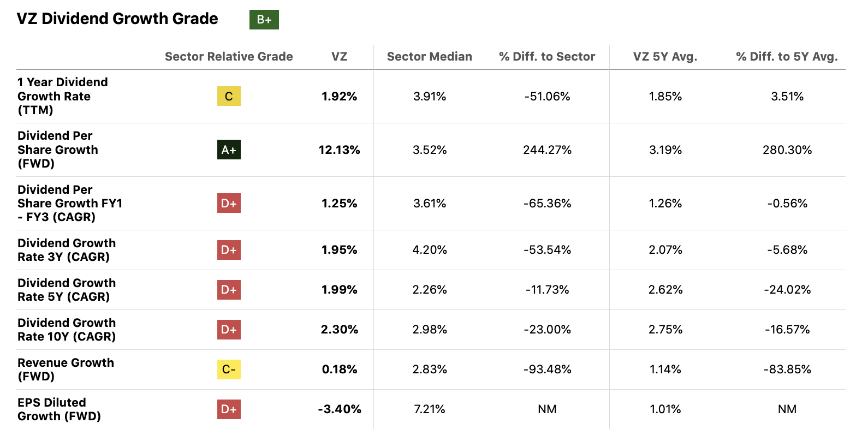This screenshot has width=868, height=429.
Task: Open the Dividend Per Share Growth (FWD) metric
Action: click(57, 150)
